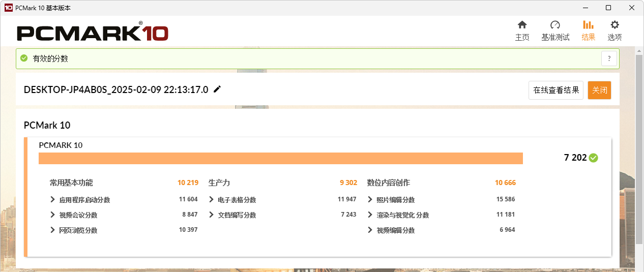Expand 视频会议分数 row
Viewport: 644px width, 272px height.
(53, 215)
